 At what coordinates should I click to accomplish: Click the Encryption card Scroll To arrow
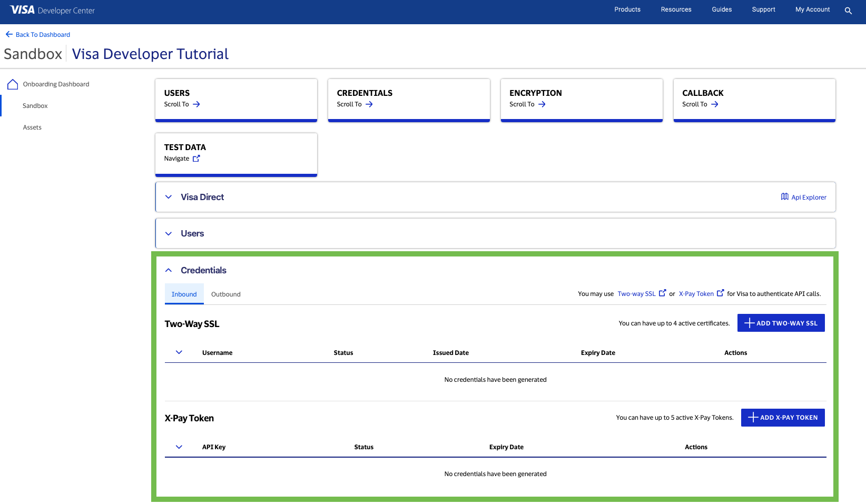click(542, 104)
